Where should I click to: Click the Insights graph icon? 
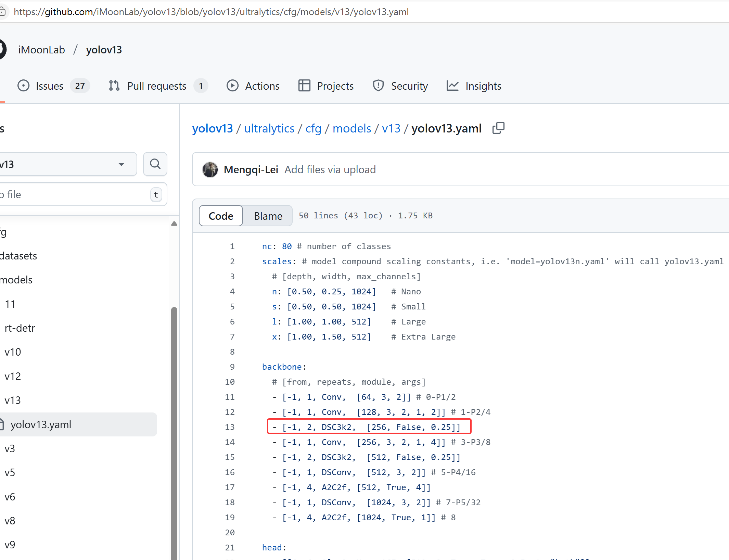pyautogui.click(x=452, y=86)
